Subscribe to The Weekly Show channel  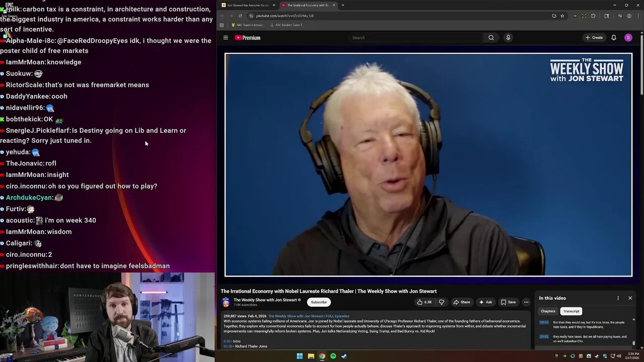point(318,302)
